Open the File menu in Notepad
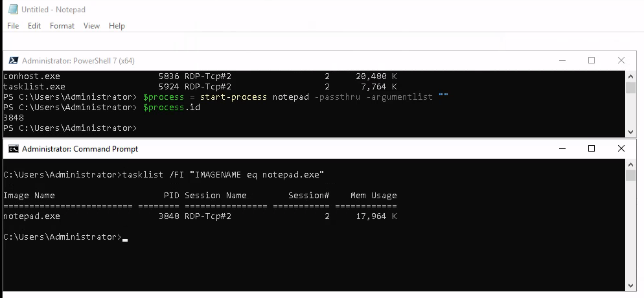Screen dimensions: 644x298 13,25
